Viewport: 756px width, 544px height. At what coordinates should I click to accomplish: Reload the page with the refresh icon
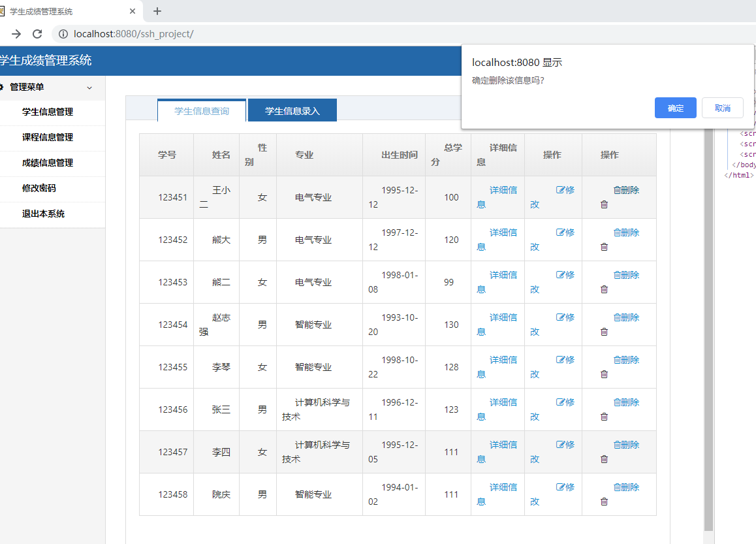pyautogui.click(x=37, y=34)
